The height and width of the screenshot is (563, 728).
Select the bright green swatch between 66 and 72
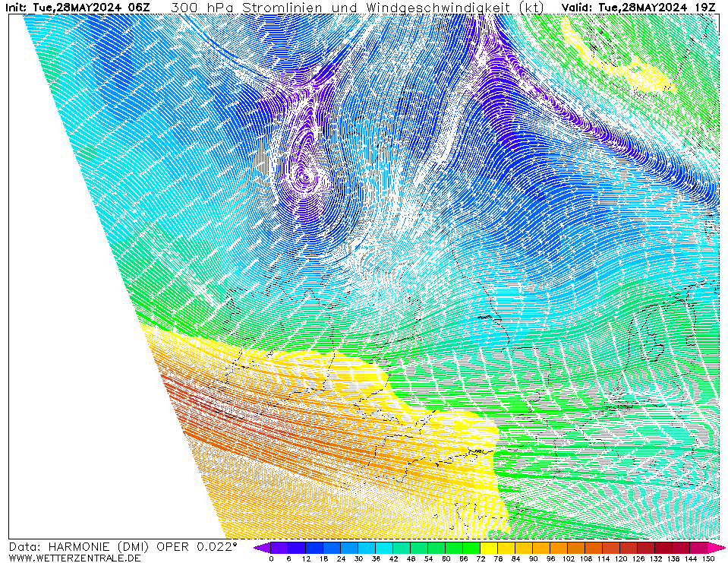pyautogui.click(x=471, y=547)
